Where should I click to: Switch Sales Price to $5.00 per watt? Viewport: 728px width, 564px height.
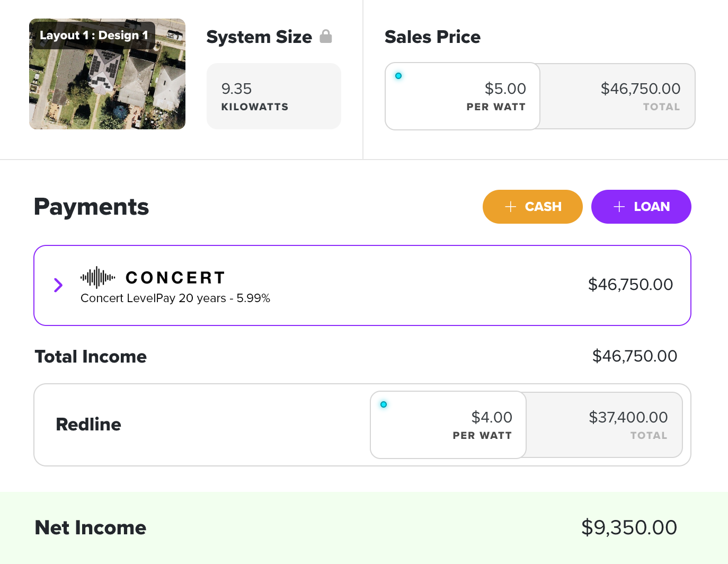[x=463, y=96]
